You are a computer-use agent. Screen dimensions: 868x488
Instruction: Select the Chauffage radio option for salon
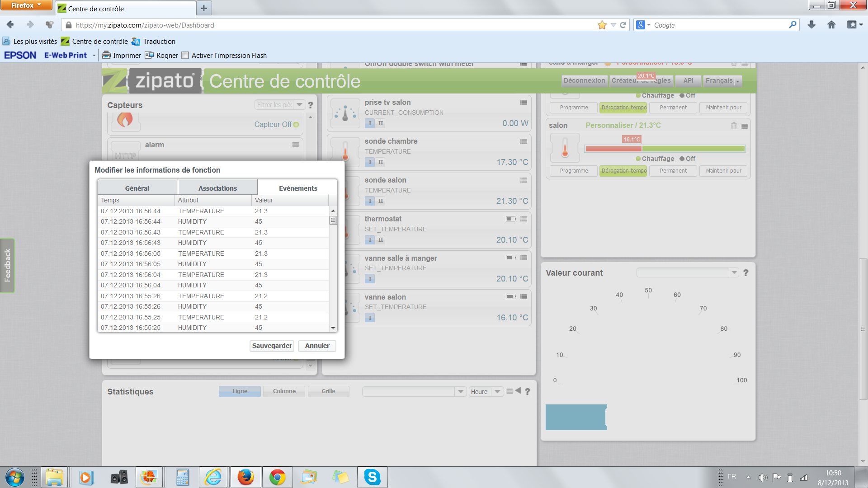(638, 159)
